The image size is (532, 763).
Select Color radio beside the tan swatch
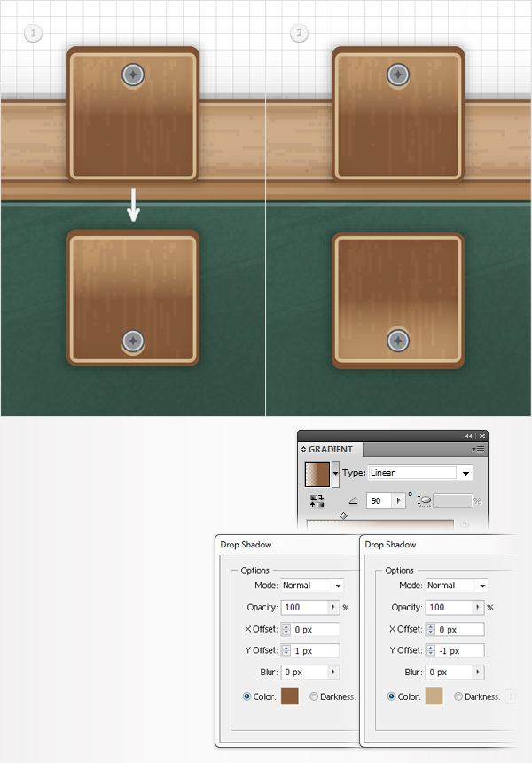pyautogui.click(x=391, y=696)
